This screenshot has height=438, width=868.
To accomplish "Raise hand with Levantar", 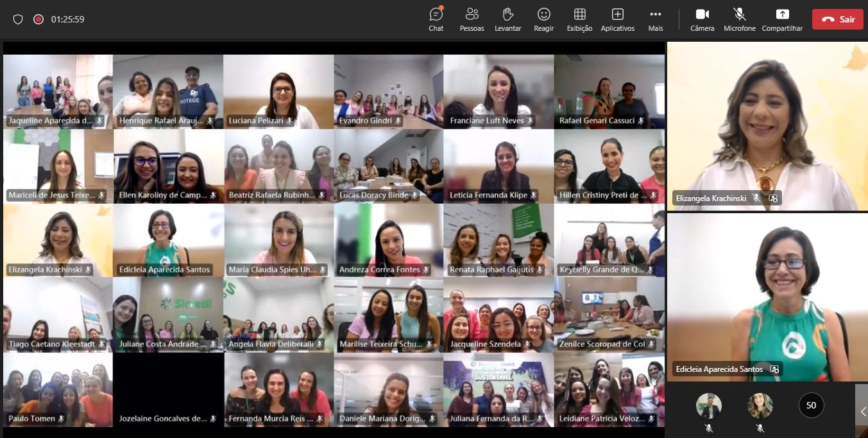I will point(508,19).
